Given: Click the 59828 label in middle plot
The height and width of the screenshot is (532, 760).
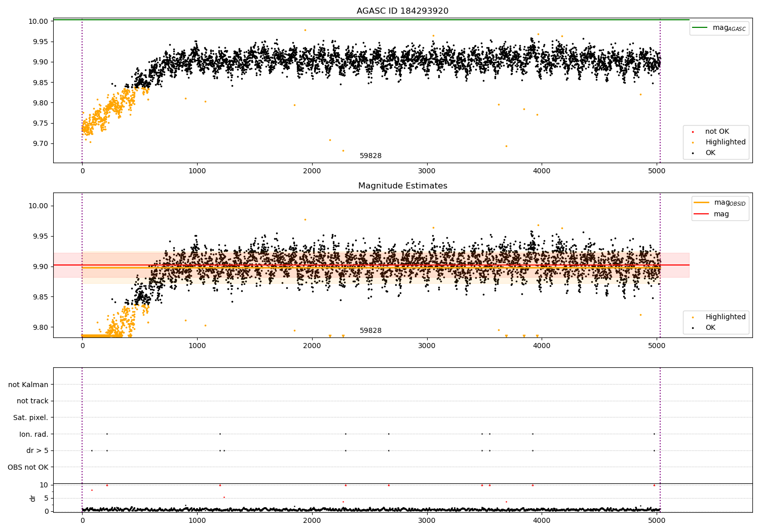Looking at the screenshot, I should 370,331.
